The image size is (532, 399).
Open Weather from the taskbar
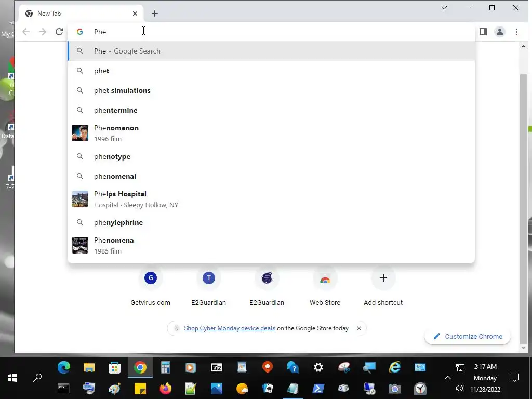pos(242,389)
